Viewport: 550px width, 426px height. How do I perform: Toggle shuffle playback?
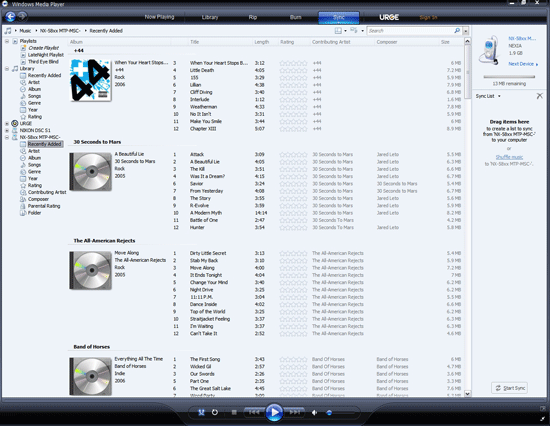click(x=201, y=412)
